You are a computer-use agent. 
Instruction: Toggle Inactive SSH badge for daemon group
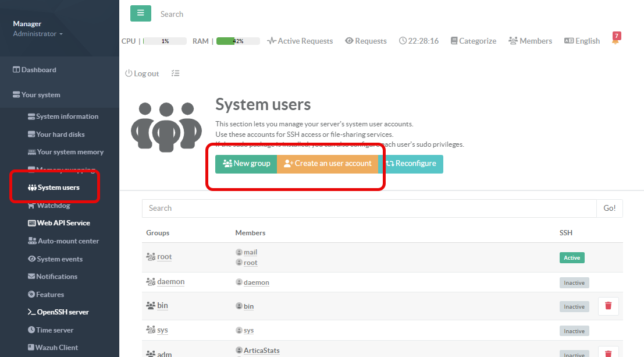(574, 282)
